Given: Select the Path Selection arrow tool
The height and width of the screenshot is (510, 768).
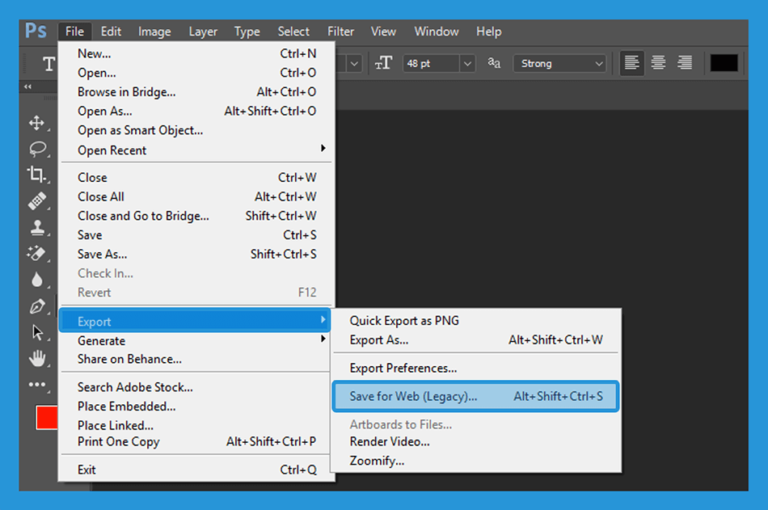Looking at the screenshot, I should tap(37, 332).
